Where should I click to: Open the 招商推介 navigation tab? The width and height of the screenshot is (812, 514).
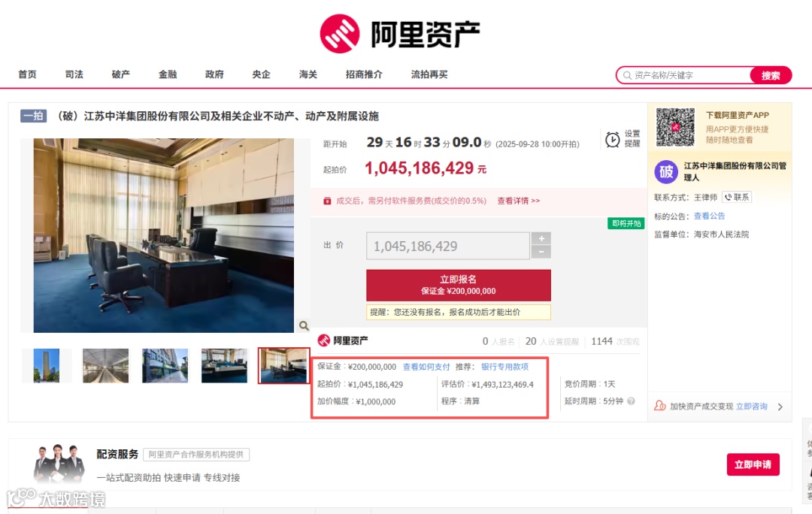364,74
